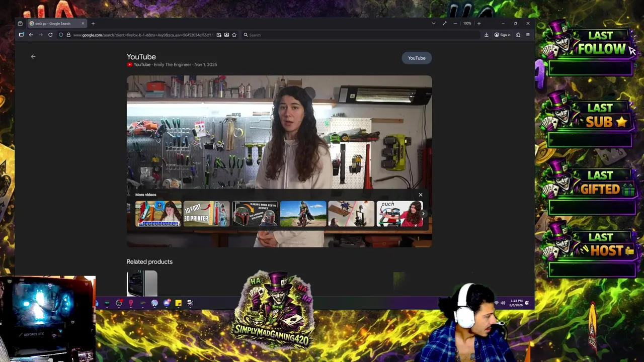
Task: Click the fullscreen diagonal arrows icon
Action: [x=444, y=24]
